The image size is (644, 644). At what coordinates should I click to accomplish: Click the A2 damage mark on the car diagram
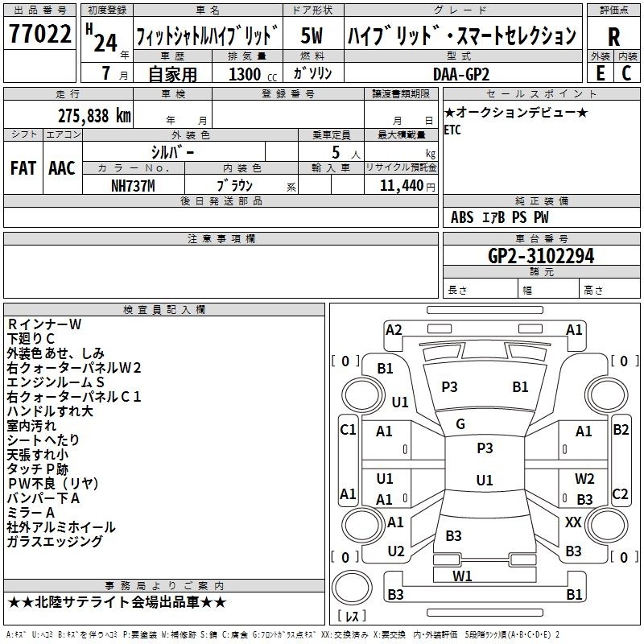tap(394, 329)
